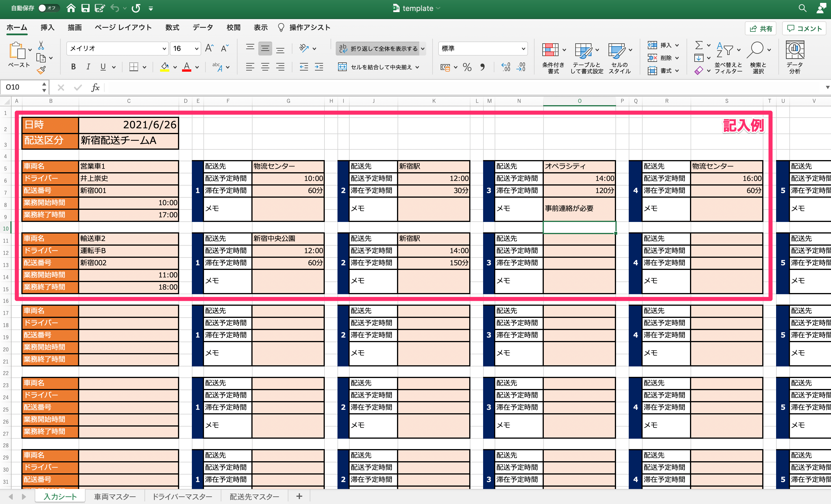Click the Name Box showing O10
This screenshot has width=831, height=504.
point(21,87)
